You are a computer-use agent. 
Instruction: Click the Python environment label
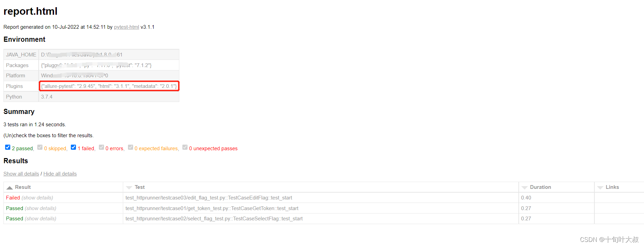click(x=14, y=97)
